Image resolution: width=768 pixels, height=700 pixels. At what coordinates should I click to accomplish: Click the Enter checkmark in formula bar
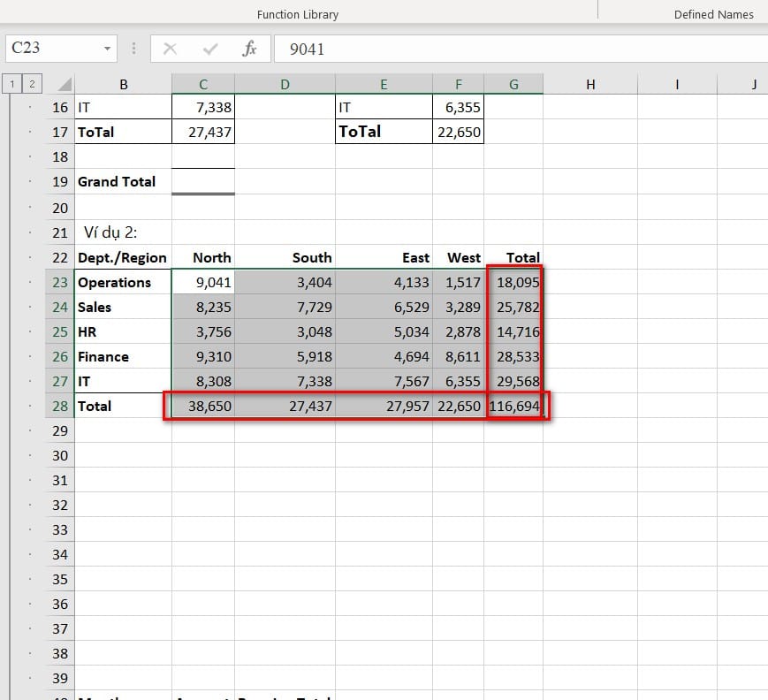click(210, 49)
